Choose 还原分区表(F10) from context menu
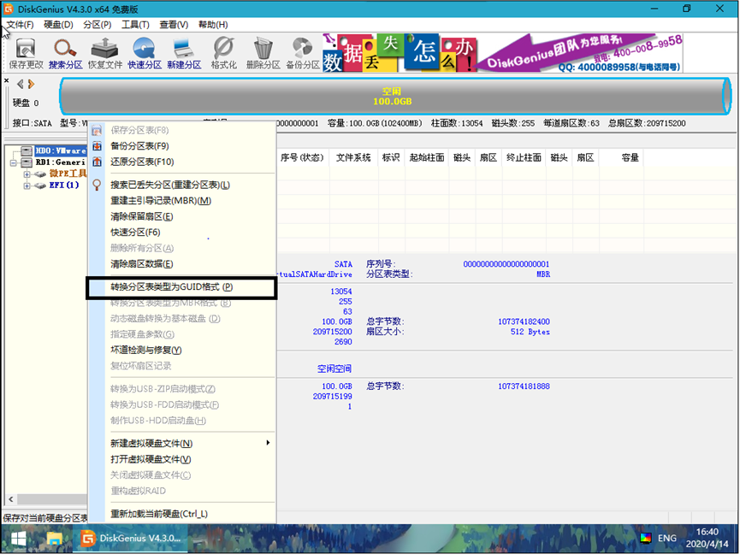The height and width of the screenshot is (560, 740). tap(181, 162)
